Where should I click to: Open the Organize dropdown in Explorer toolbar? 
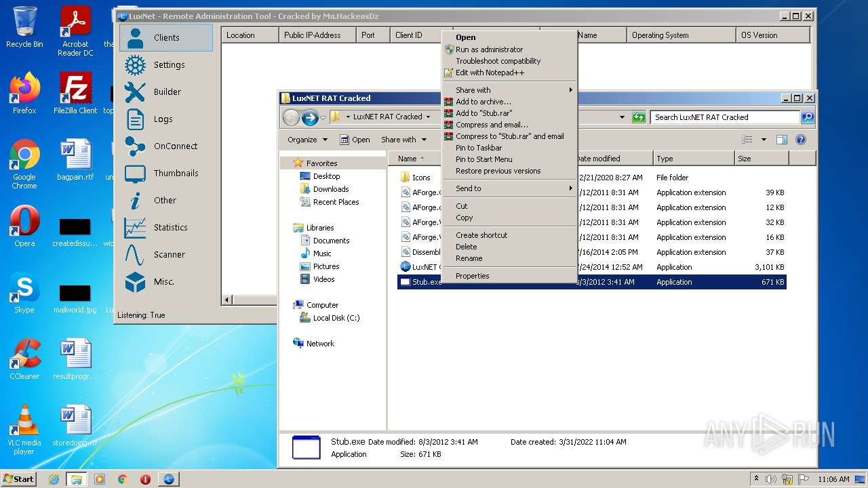pyautogui.click(x=307, y=140)
